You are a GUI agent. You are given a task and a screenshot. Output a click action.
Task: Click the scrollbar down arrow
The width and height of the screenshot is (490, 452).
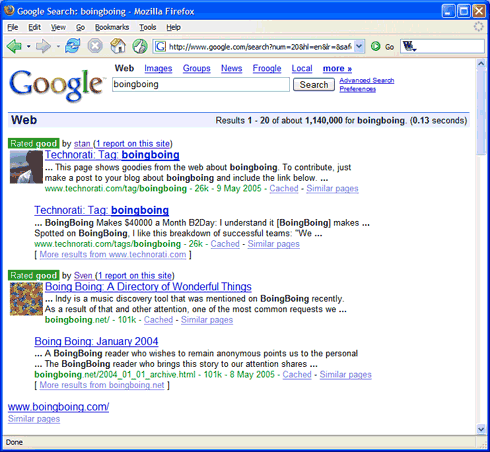tap(481, 429)
